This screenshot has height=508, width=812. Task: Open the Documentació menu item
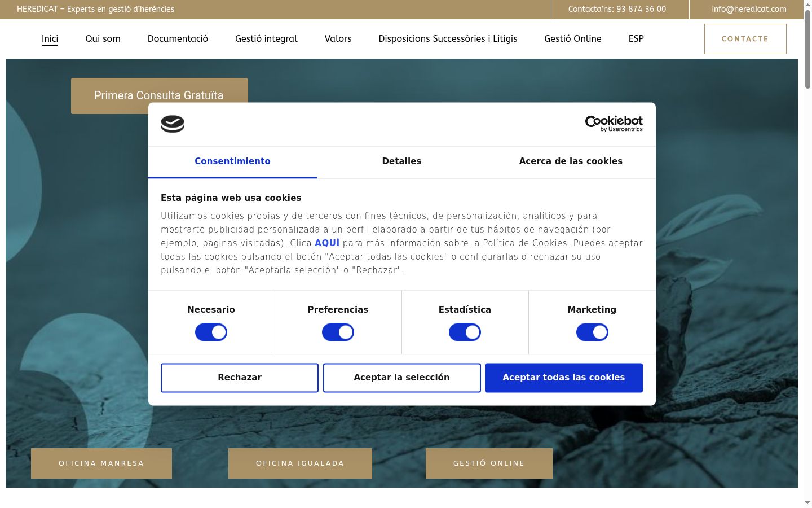(x=178, y=38)
